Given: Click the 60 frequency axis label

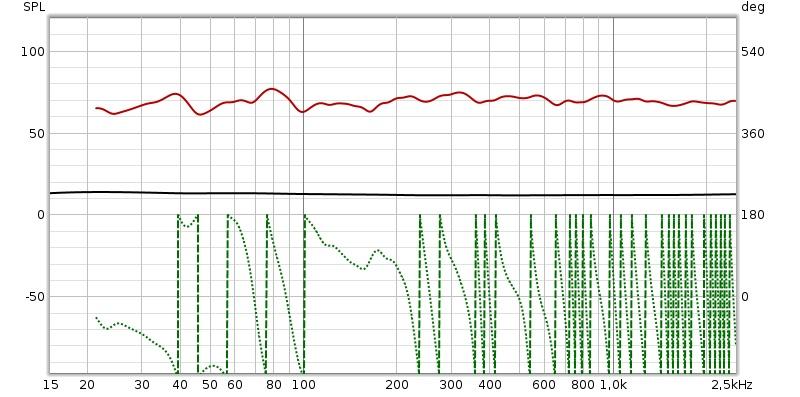Looking at the screenshot, I should click(235, 384).
